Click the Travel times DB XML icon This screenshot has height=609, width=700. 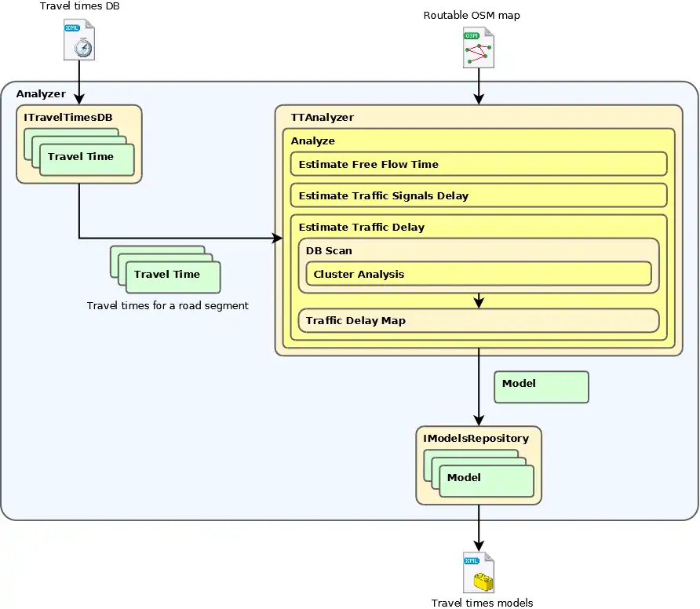[78, 40]
